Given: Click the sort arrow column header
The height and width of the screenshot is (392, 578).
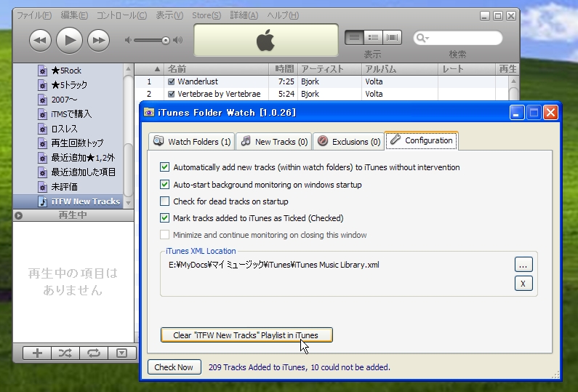Looking at the screenshot, I should click(149, 69).
